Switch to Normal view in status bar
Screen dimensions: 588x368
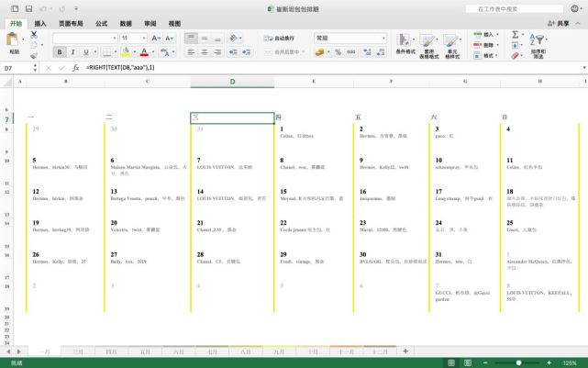[451, 362]
